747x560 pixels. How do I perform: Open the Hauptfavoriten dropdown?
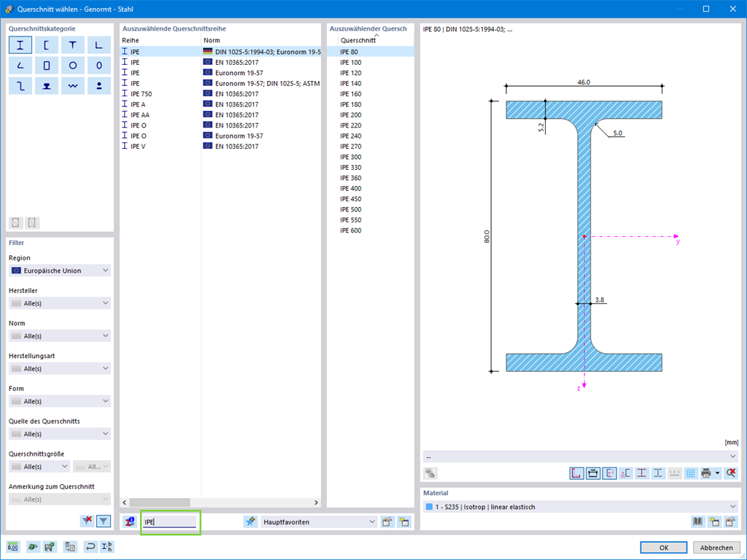[319, 522]
